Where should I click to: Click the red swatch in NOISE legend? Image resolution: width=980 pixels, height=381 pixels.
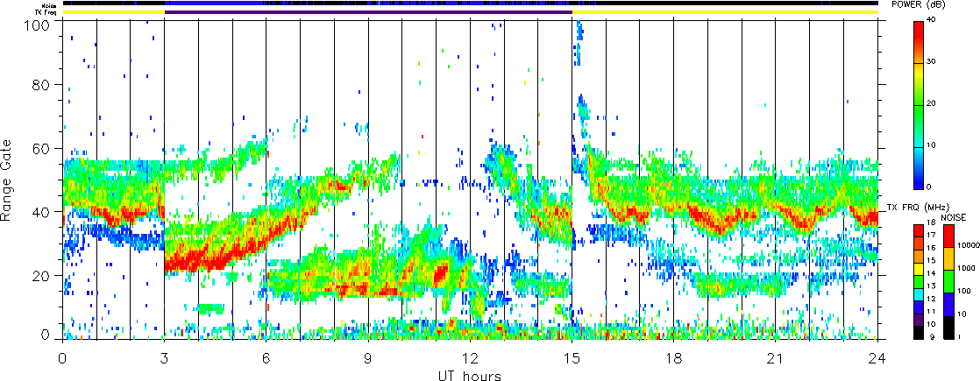[948, 236]
